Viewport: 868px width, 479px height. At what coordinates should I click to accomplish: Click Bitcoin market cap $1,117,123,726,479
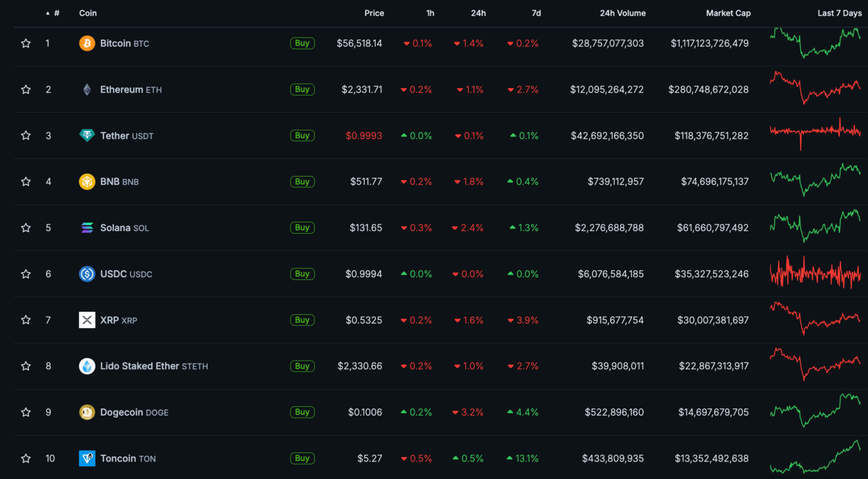click(x=709, y=44)
